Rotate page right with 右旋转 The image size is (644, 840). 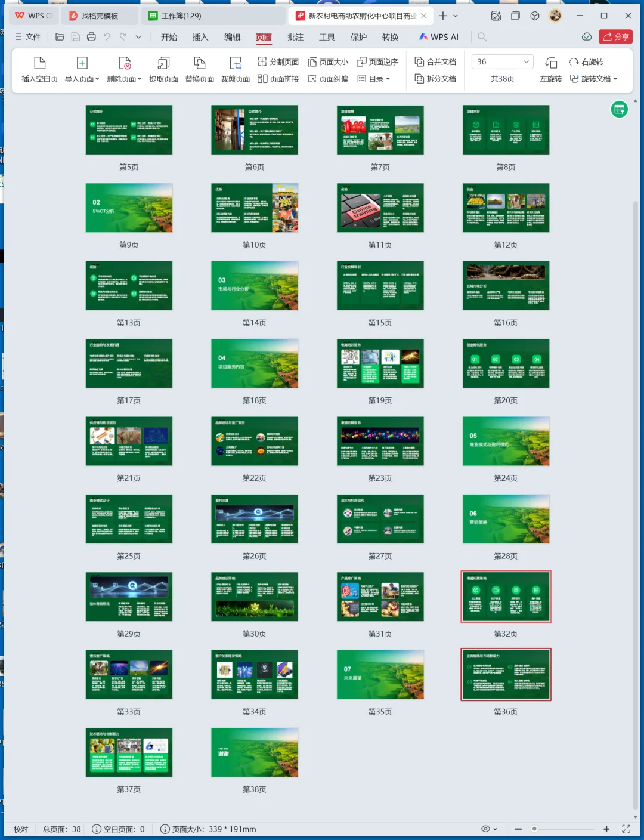click(x=586, y=61)
